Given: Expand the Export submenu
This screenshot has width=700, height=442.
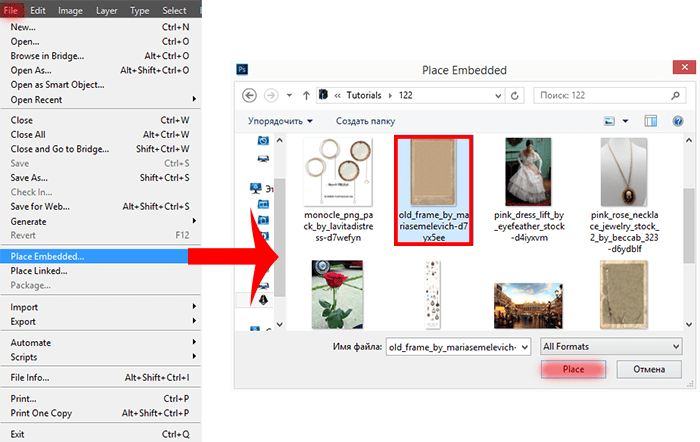Looking at the screenshot, I should 194,321.
